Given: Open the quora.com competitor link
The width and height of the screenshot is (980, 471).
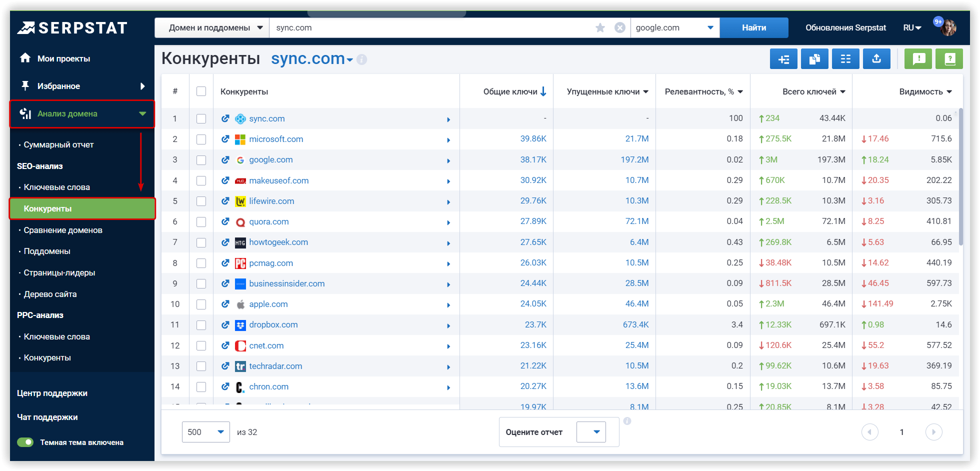Looking at the screenshot, I should pyautogui.click(x=268, y=221).
